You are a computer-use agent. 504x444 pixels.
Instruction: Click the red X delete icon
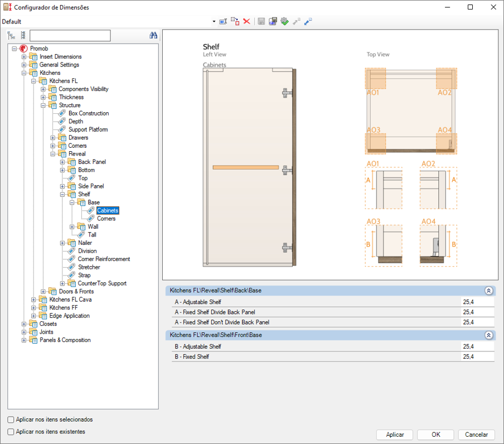point(246,21)
